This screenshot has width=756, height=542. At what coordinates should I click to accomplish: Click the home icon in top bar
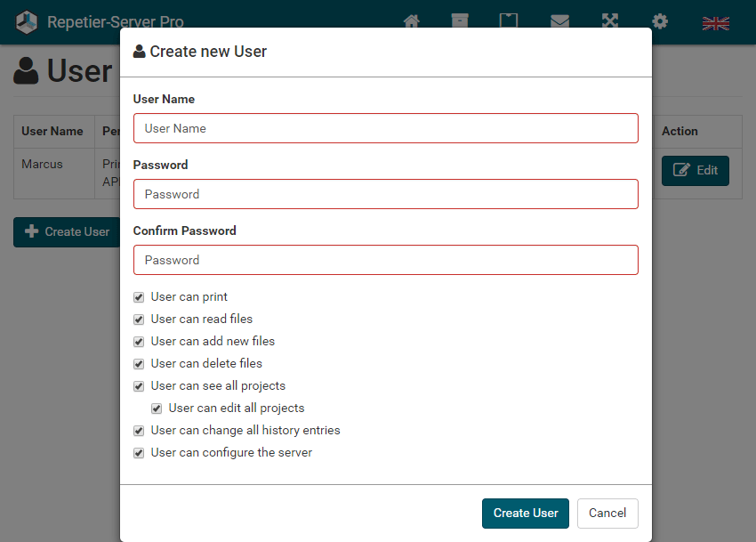coord(411,21)
